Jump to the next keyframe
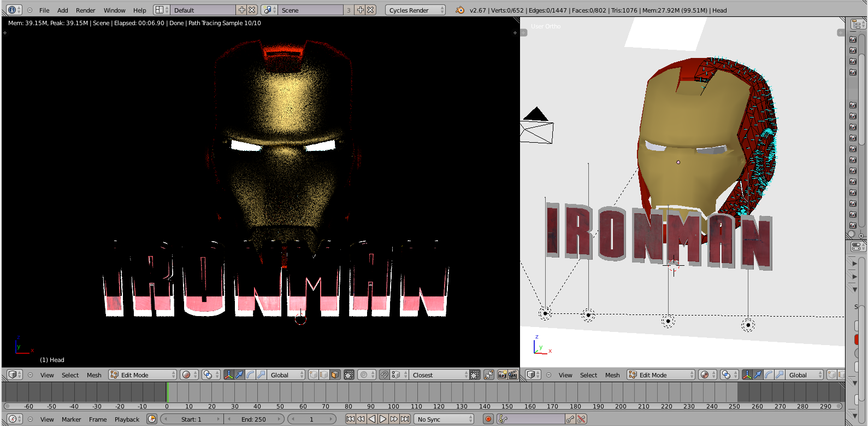The height and width of the screenshot is (426, 868). 394,419
